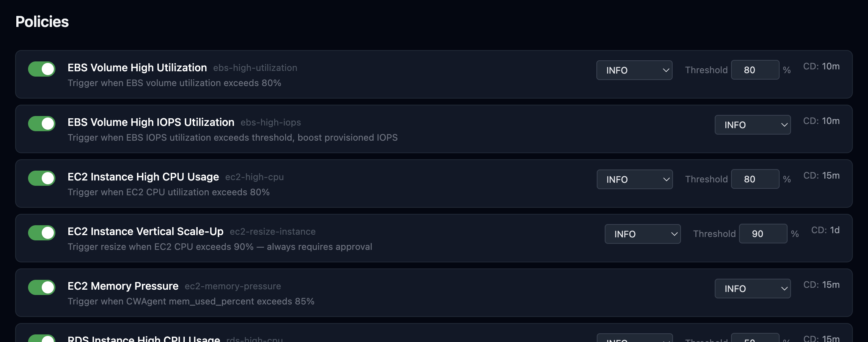Disable the EBS Volume High Utilization policy
This screenshot has width=868, height=342.
point(42,69)
